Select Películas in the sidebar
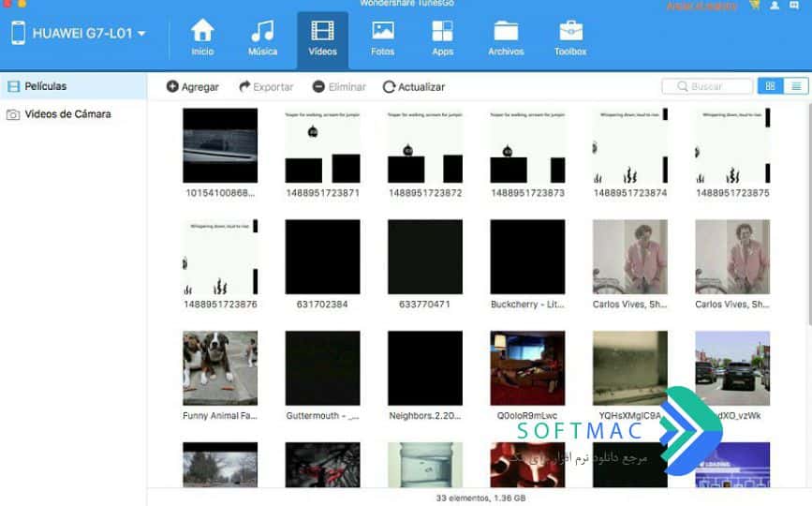This screenshot has height=506, width=812. point(73,86)
